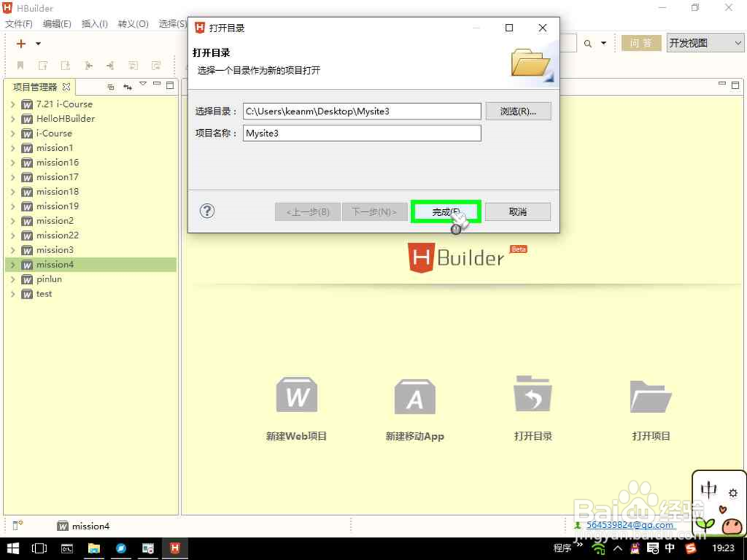Open the dropdown arrow beside the plus icon
The image size is (747, 560).
pos(38,44)
